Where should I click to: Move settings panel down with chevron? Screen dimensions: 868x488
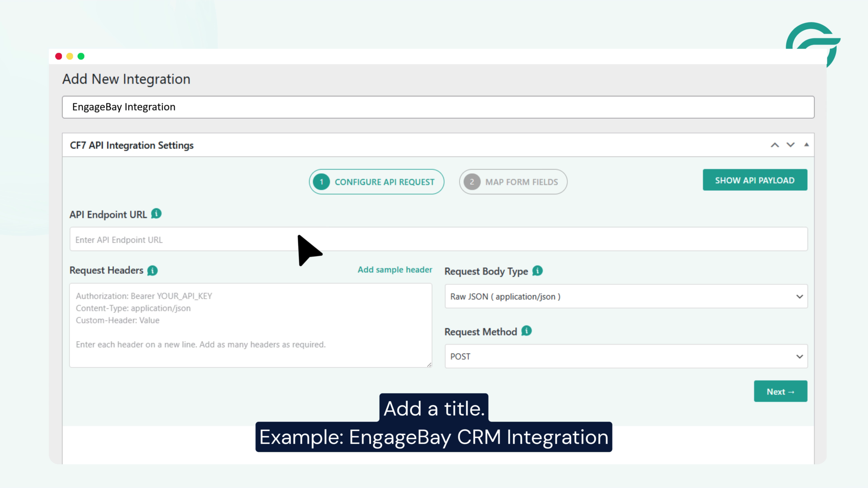(x=790, y=145)
